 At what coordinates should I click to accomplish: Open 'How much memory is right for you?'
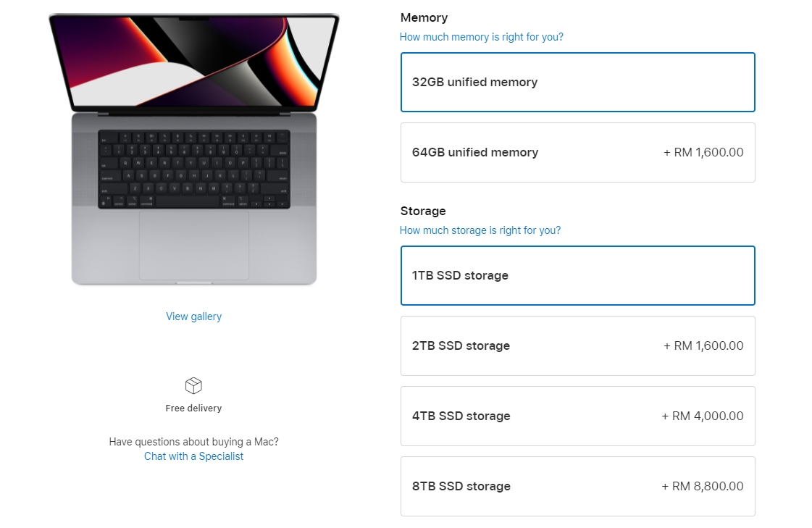481,36
